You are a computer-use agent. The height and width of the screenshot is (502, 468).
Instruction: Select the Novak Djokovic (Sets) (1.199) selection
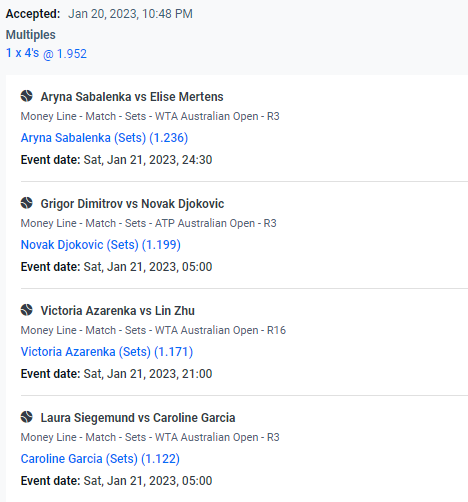click(101, 245)
